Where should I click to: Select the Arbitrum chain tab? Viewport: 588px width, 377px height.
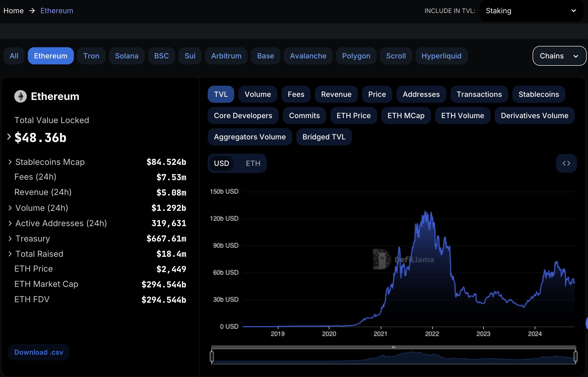coord(226,56)
